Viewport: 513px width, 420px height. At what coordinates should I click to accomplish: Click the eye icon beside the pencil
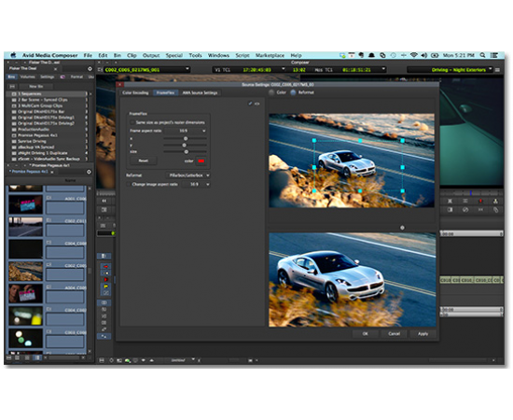257,104
